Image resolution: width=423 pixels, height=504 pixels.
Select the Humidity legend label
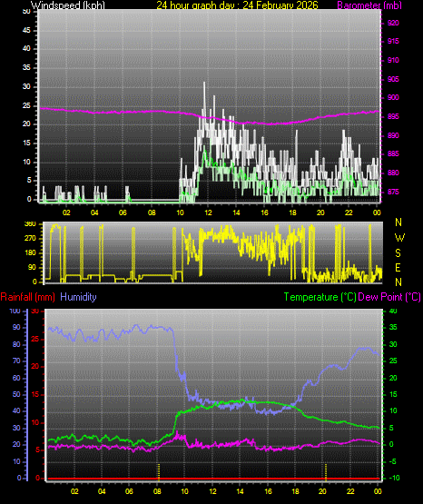[78, 297]
